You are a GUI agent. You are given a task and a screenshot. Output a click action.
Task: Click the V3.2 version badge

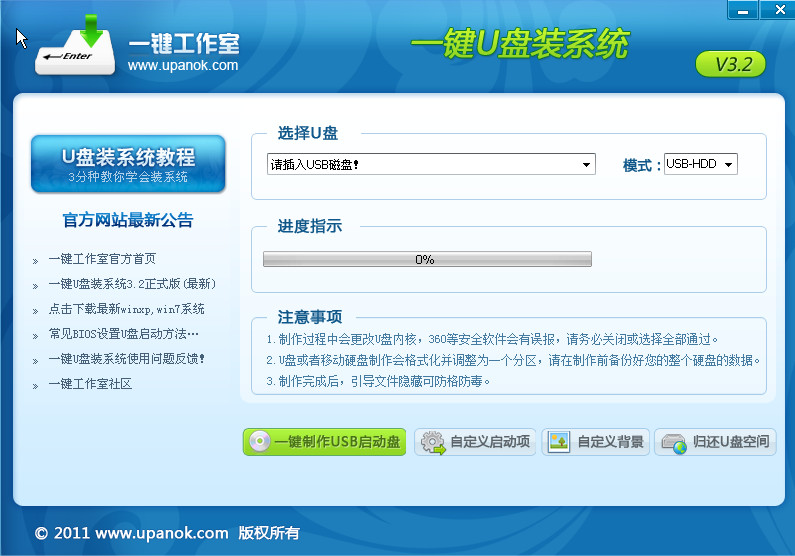tap(731, 64)
